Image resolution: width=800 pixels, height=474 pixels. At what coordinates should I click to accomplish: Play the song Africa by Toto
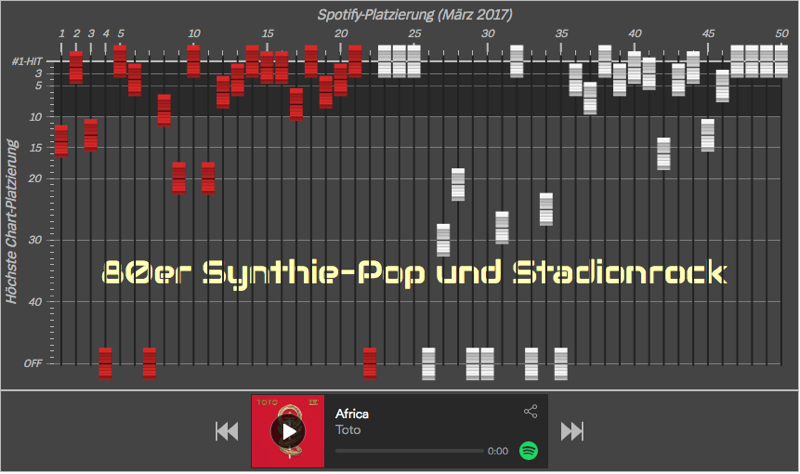289,432
